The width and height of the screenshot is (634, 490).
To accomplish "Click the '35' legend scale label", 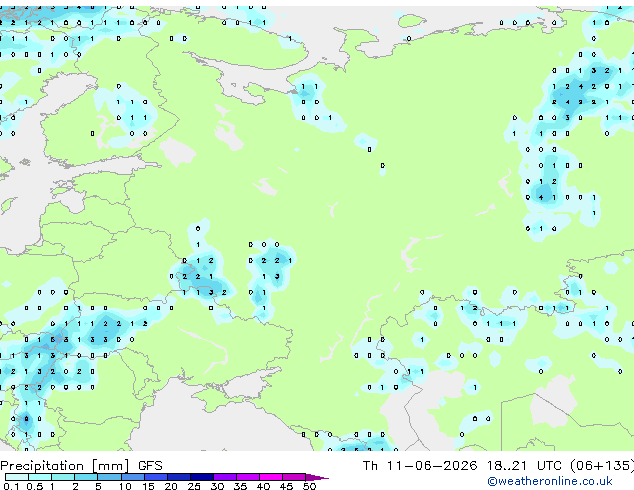I will tap(240, 486).
